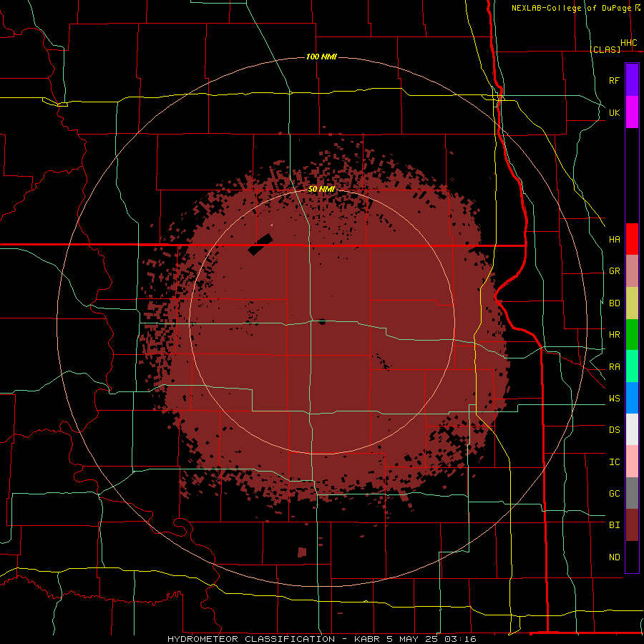Click the "[CLAS]" units label
The width and height of the screenshot is (644, 644).
tap(605, 49)
